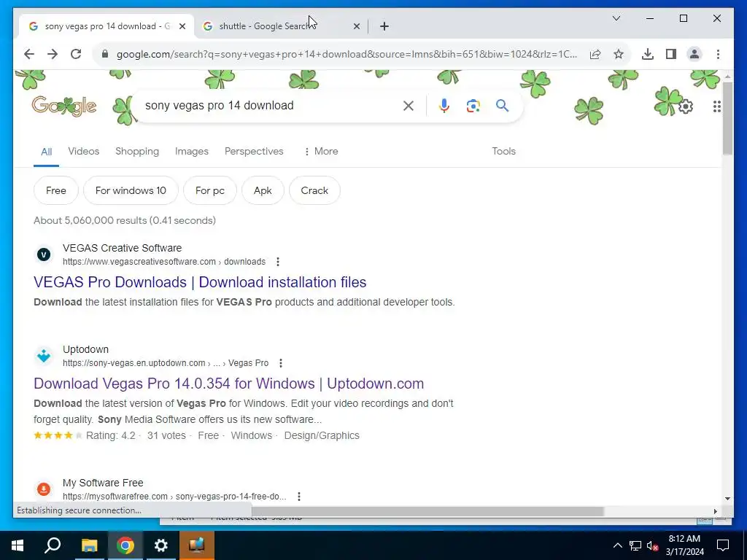Search by image with Google Lens icon

(473, 106)
